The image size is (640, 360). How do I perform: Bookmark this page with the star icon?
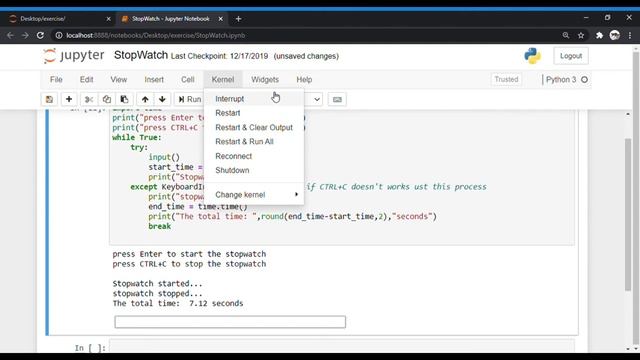point(581,36)
